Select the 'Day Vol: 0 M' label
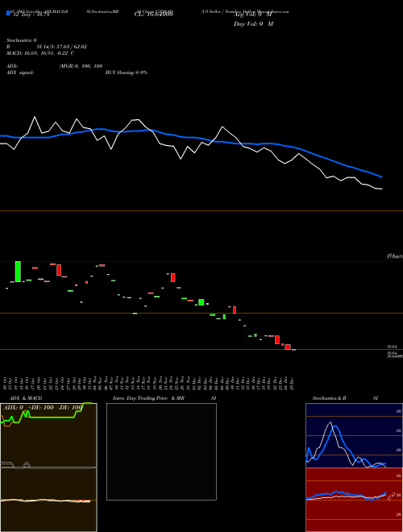403x532 pixels. pos(253,24)
